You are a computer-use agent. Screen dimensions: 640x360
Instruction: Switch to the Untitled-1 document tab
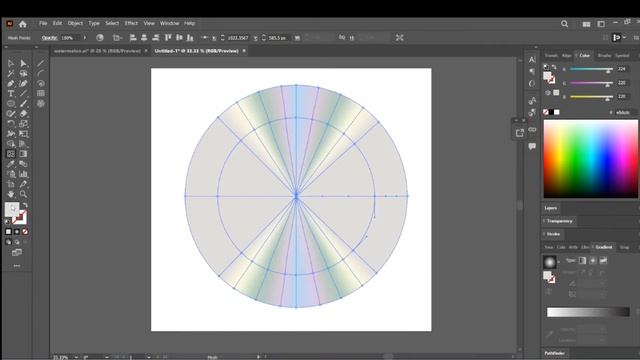coord(196,51)
